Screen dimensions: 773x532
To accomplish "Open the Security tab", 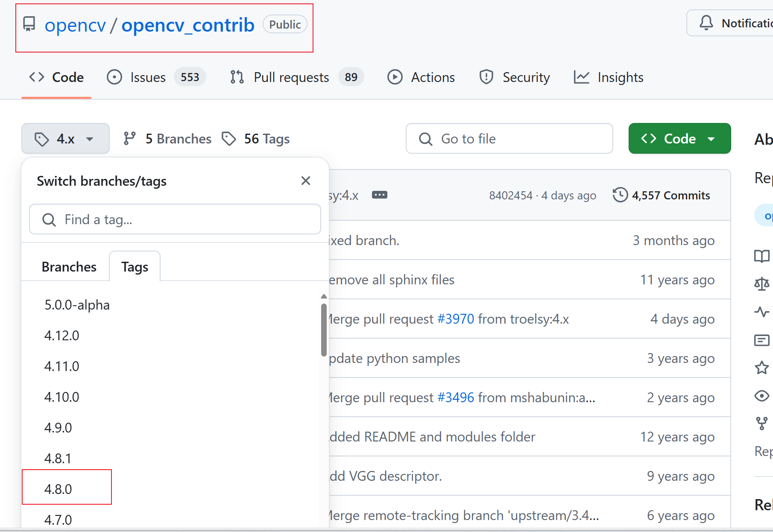I will coord(515,77).
